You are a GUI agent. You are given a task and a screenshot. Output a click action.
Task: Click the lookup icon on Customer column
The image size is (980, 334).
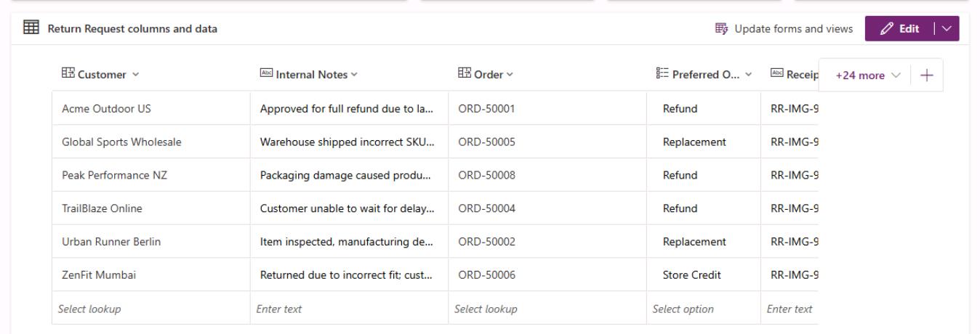click(x=67, y=74)
